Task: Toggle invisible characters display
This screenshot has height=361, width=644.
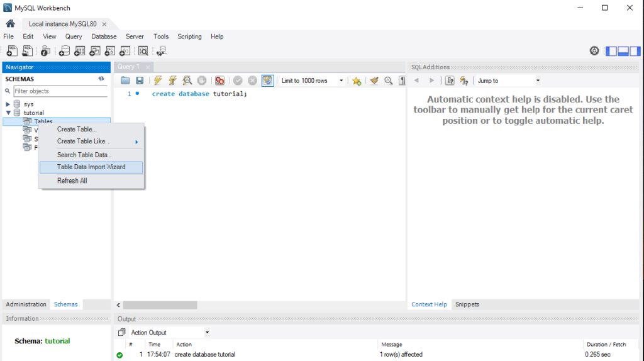Action: tap(402, 81)
